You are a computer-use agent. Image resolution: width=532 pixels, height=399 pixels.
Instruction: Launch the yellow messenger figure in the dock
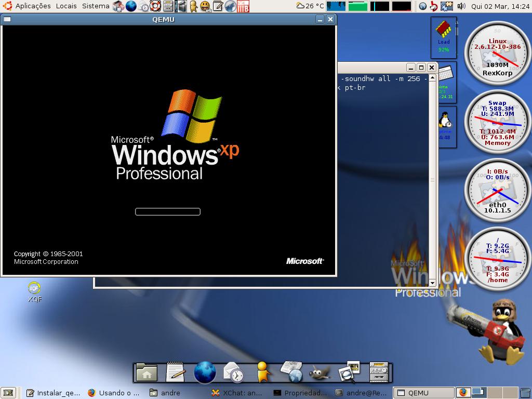pos(263,372)
